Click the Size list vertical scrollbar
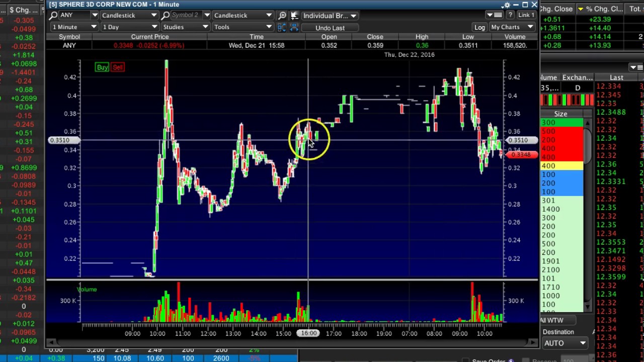644x362 pixels. tap(587, 216)
